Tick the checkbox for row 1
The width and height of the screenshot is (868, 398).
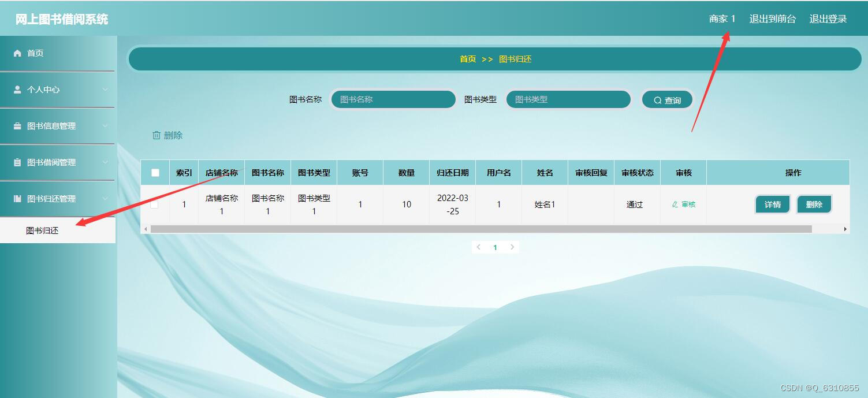point(154,204)
